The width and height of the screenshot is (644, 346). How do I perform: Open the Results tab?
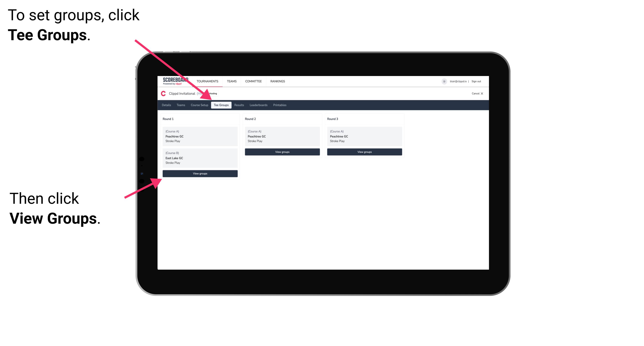pyautogui.click(x=239, y=105)
